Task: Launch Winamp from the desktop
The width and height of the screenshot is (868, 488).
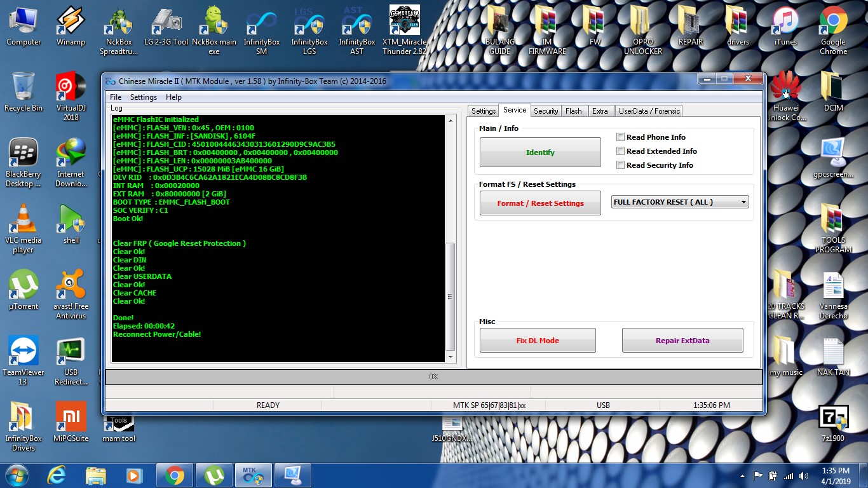Action: click(71, 26)
